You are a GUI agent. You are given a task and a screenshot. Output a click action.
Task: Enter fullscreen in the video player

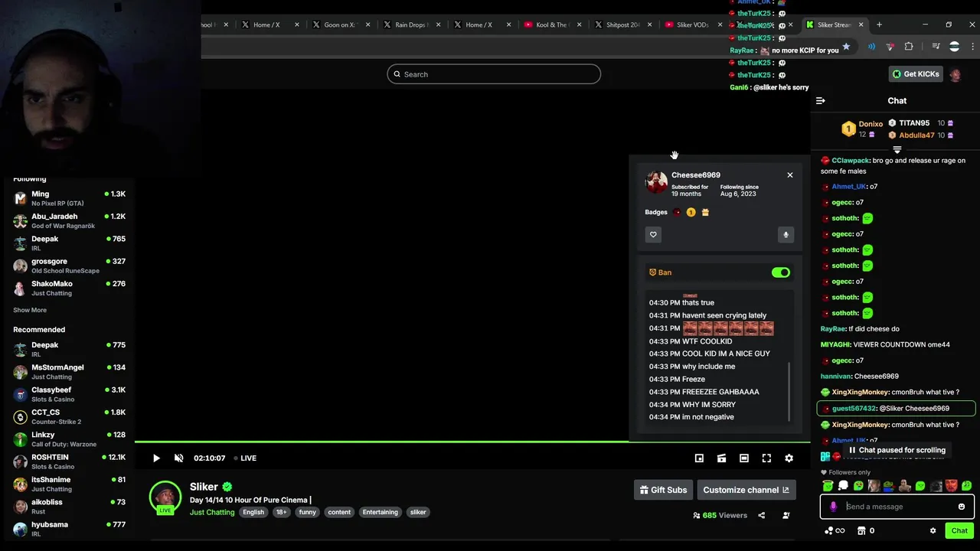click(x=766, y=458)
